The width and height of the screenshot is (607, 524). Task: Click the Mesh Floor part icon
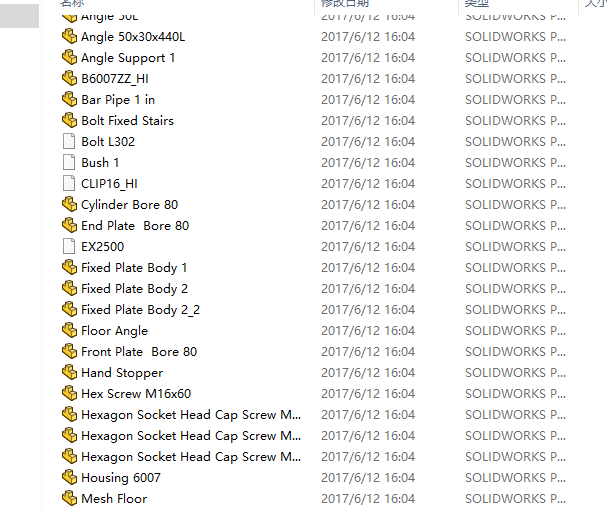coord(70,498)
